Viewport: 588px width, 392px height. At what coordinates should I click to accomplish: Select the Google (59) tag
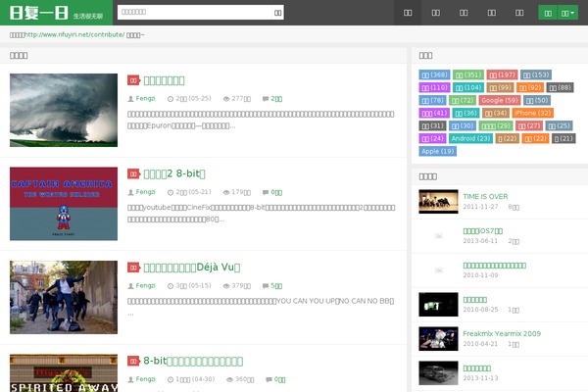pyautogui.click(x=500, y=100)
